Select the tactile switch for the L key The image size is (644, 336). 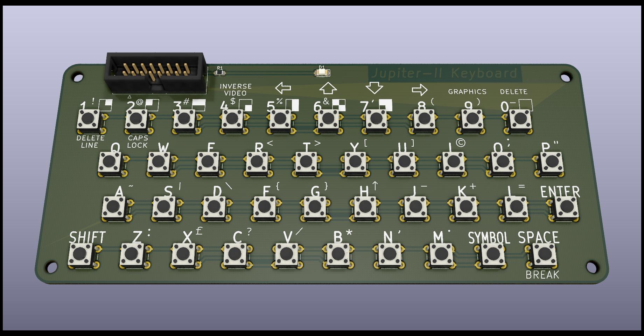(516, 209)
